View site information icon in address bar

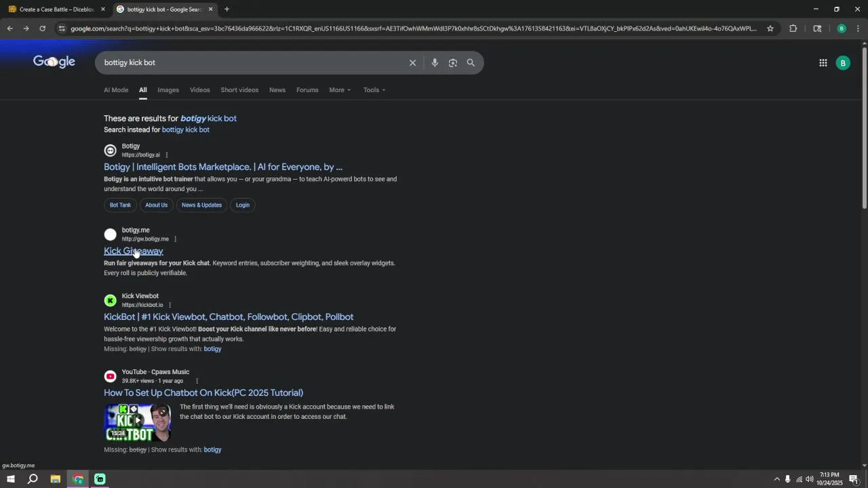(62, 28)
